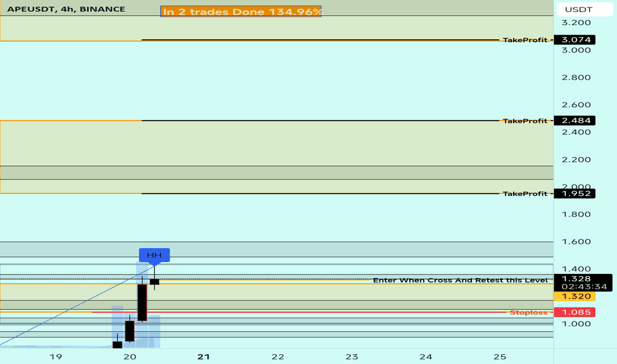The image size is (617, 364).
Task: Click the red Stoploss label
Action: pyautogui.click(x=528, y=312)
